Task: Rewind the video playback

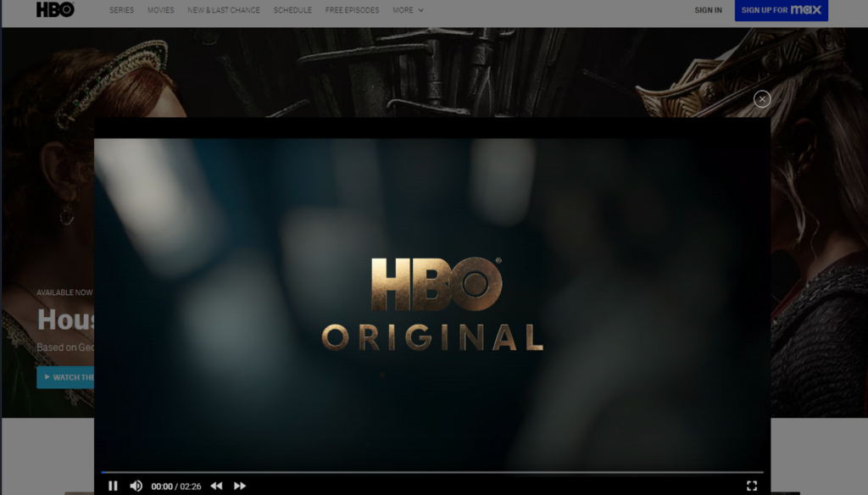Action: [x=216, y=486]
